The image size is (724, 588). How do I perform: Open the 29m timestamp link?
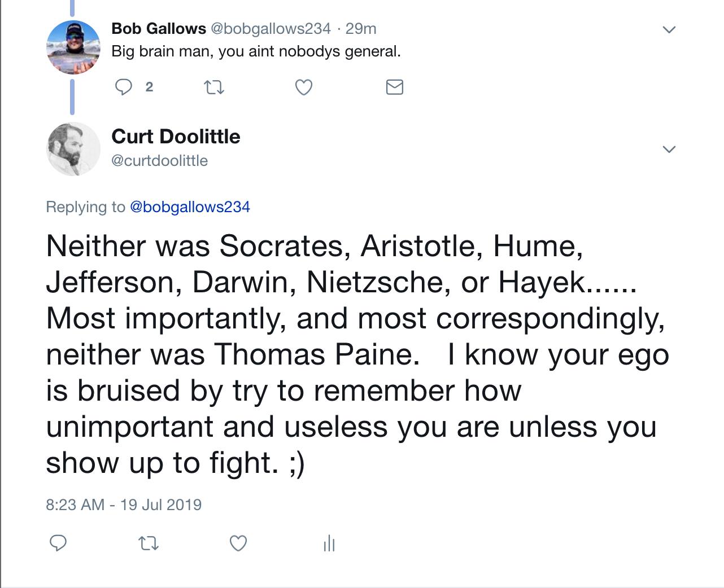361,28
